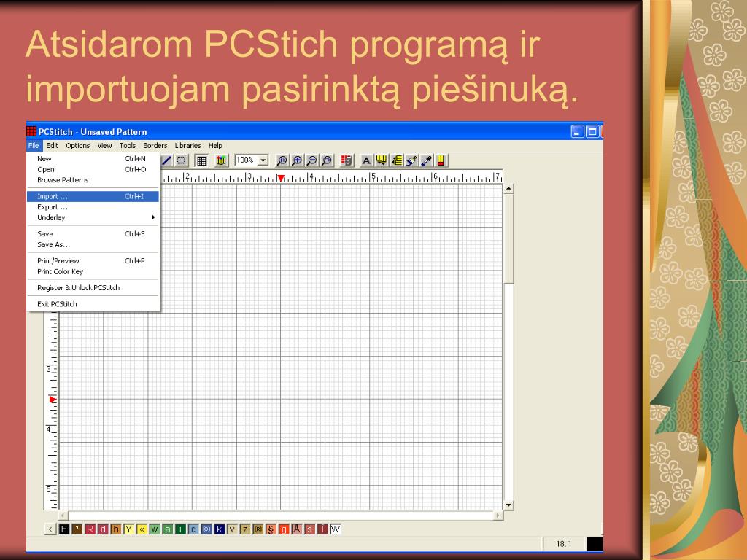The height and width of the screenshot is (560, 747).
Task: Open the Borders menu
Action: click(x=155, y=146)
